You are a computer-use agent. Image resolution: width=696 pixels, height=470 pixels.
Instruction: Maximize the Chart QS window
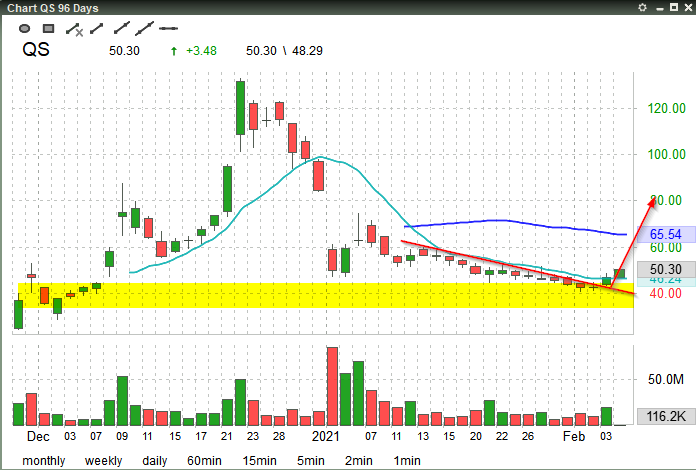pos(674,7)
